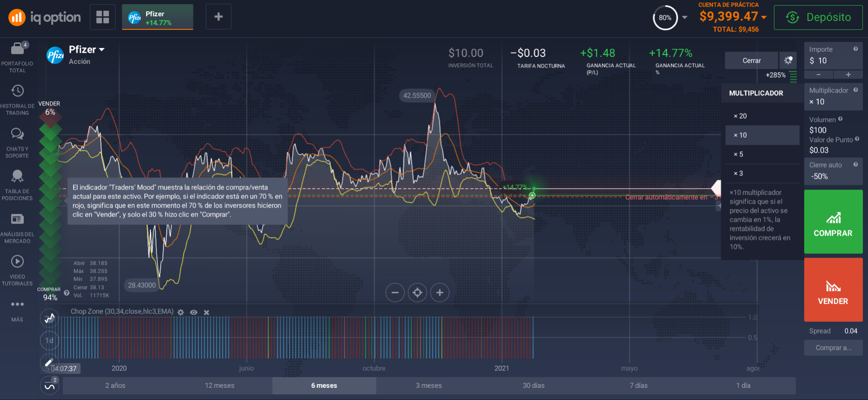Viewport: 868px width, 400px height.
Task: Click the 80% circular indicator
Action: pyautogui.click(x=665, y=18)
